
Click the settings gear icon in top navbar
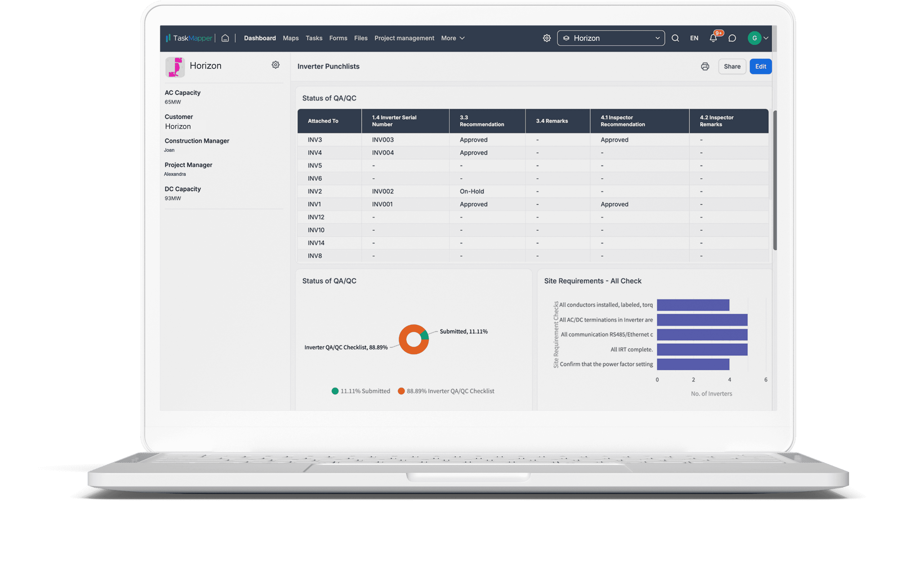[x=546, y=38]
